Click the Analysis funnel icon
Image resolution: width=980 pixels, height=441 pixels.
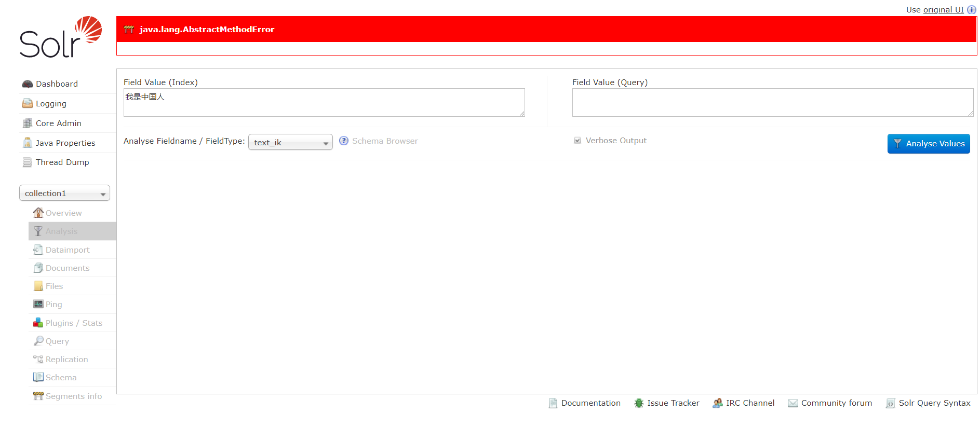38,231
